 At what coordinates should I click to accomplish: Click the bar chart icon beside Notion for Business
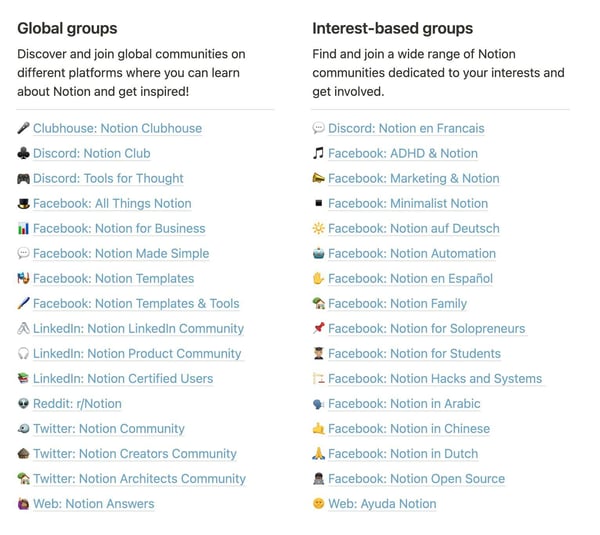(x=23, y=228)
